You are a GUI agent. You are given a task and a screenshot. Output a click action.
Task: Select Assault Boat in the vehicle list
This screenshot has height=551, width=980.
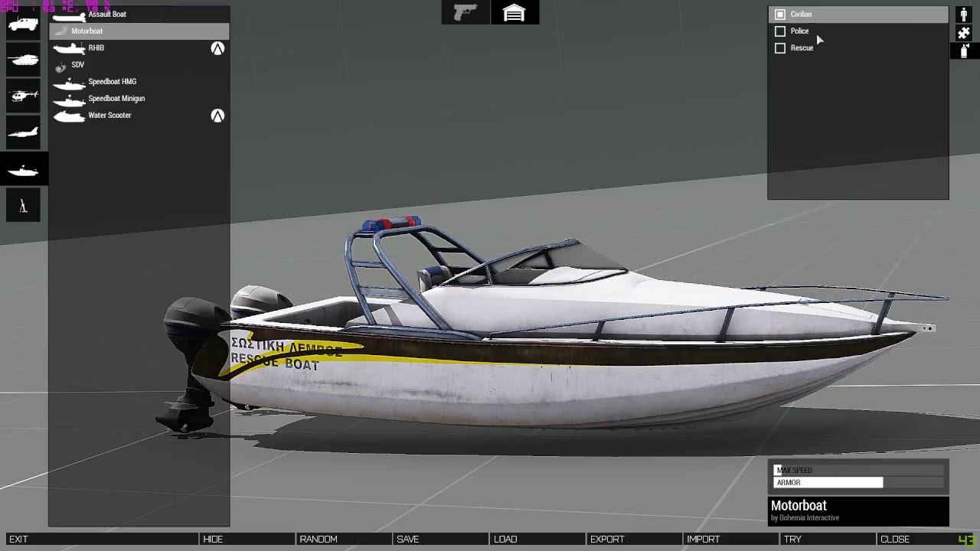click(139, 15)
